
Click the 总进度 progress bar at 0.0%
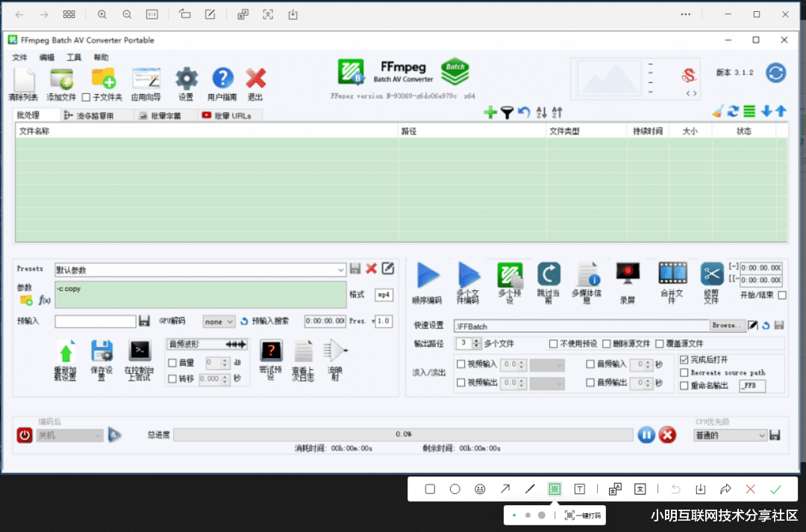tap(403, 435)
